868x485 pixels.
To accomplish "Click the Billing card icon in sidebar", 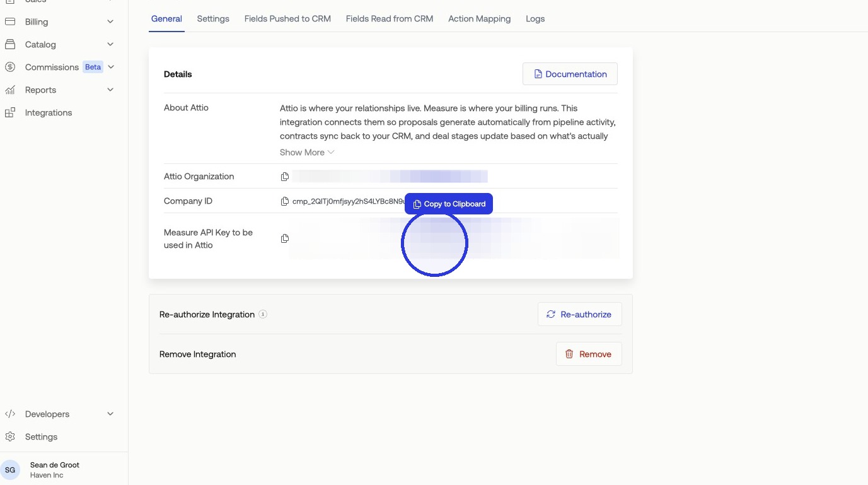I will click(10, 21).
